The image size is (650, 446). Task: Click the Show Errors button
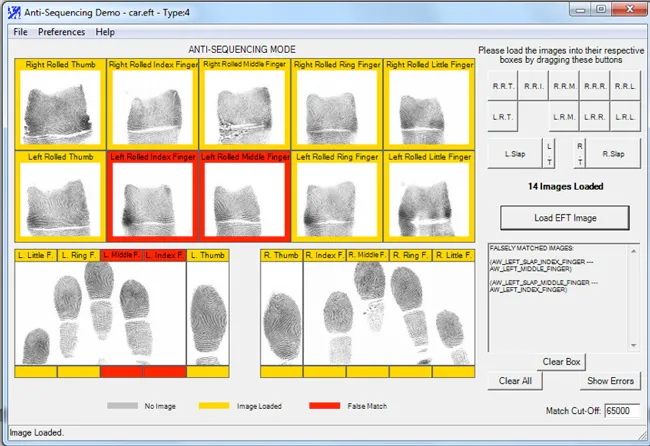(x=610, y=381)
